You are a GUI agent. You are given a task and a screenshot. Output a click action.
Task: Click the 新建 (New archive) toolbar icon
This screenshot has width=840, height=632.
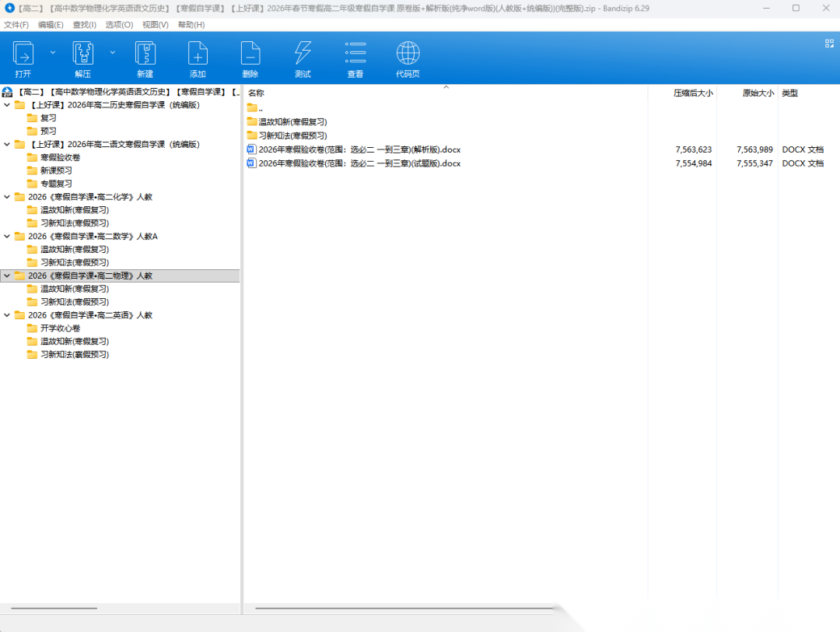pyautogui.click(x=145, y=54)
